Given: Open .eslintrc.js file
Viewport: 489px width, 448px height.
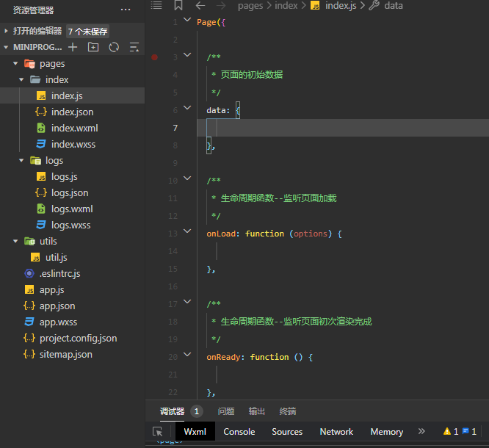Looking at the screenshot, I should click(73, 274).
